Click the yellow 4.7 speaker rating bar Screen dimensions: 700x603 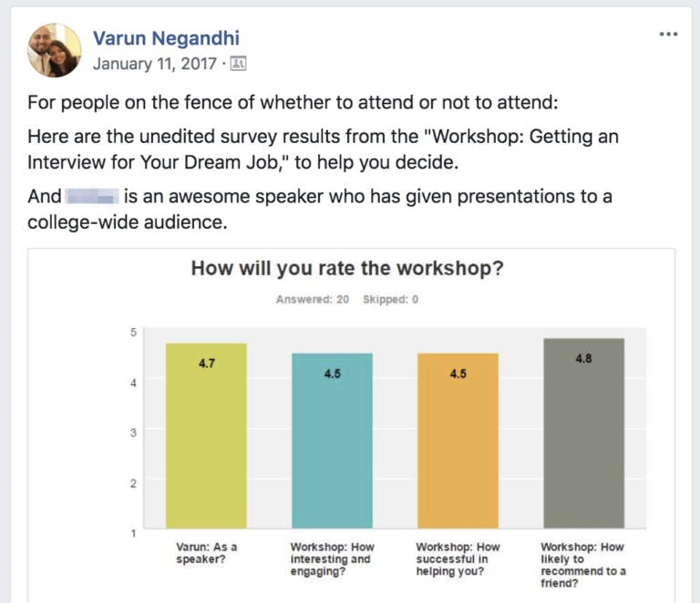(x=206, y=435)
